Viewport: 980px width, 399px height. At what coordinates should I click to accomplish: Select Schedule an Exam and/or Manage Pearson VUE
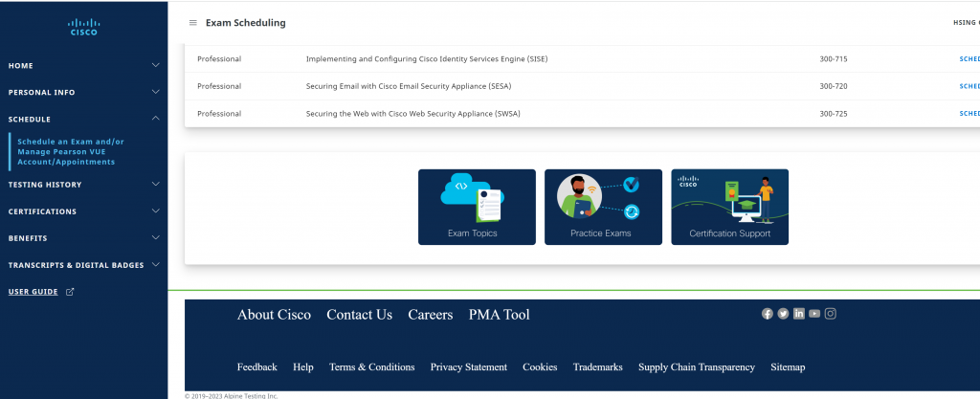click(x=71, y=152)
